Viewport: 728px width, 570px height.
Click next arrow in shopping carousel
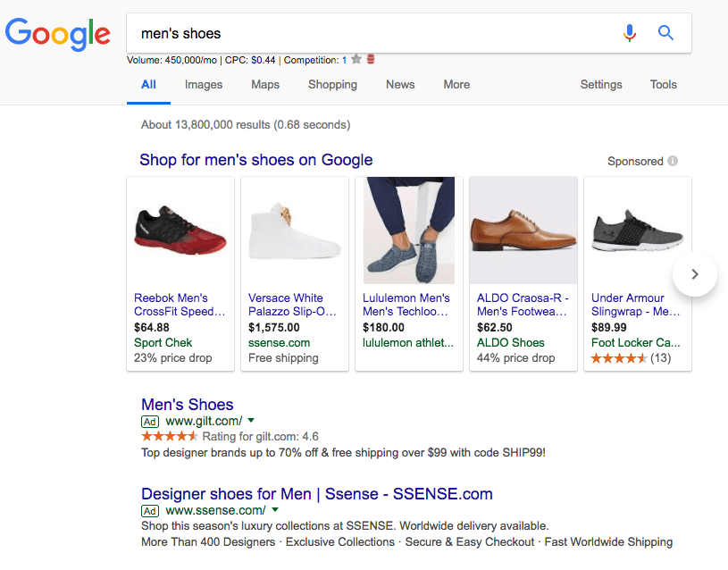coord(695,274)
